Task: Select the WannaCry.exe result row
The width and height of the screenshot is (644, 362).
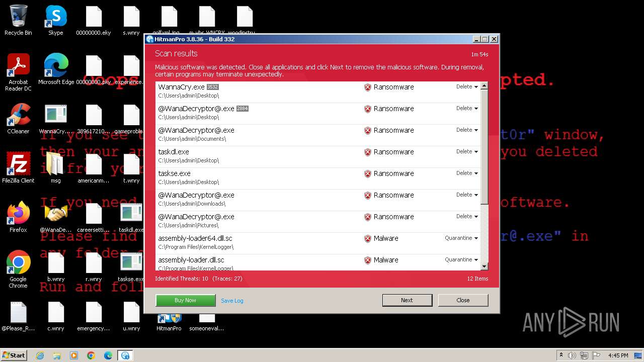Action: click(318, 92)
